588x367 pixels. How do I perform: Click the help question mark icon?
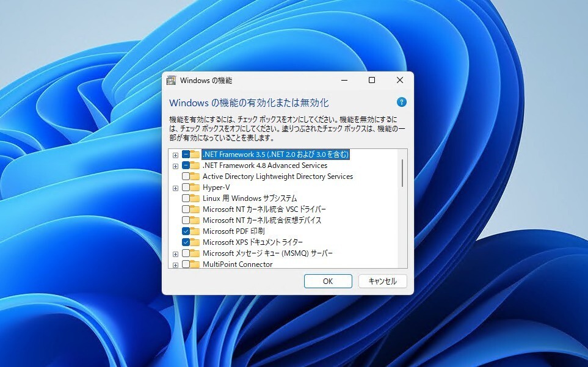tap(401, 102)
